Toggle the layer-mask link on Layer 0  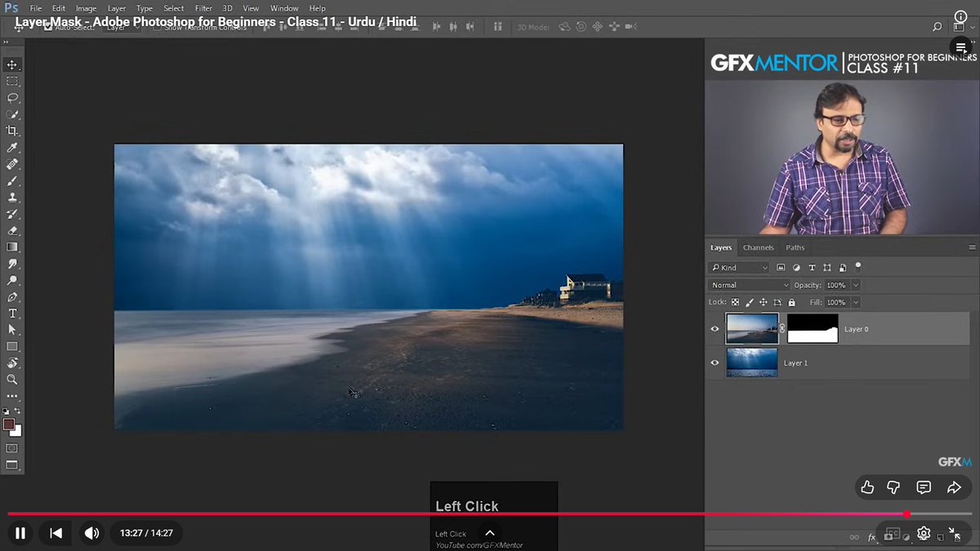pos(782,329)
